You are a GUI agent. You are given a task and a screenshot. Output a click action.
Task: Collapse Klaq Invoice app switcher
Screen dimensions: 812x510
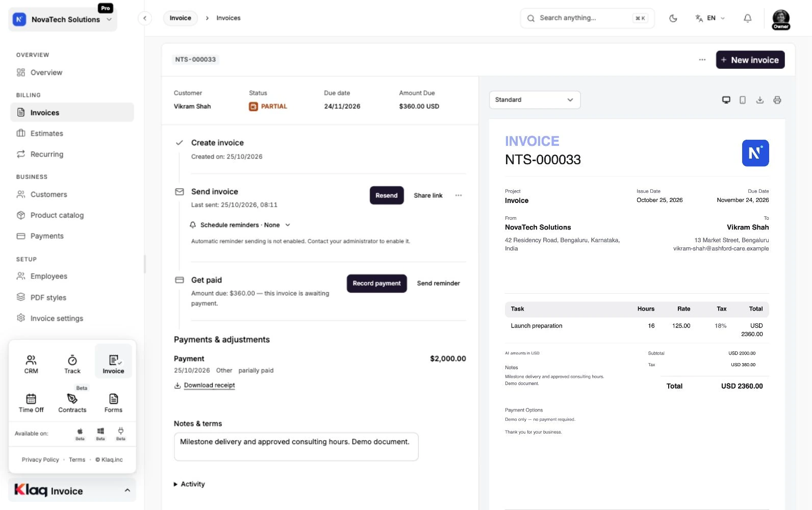click(x=72, y=490)
